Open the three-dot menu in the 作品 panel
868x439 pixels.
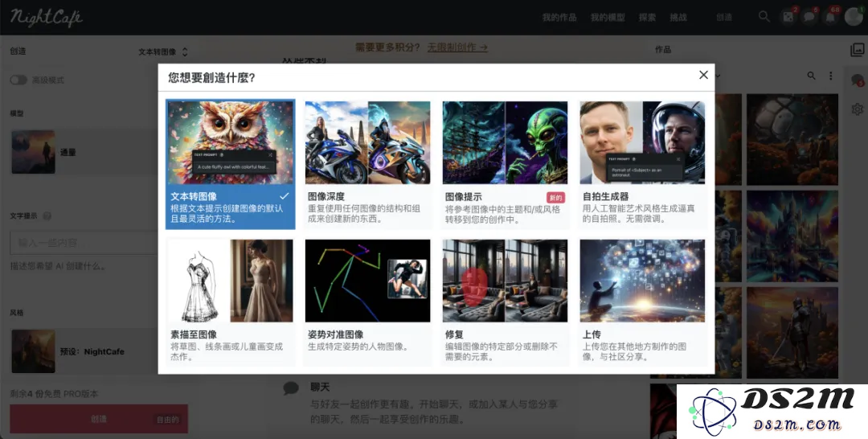tap(830, 76)
